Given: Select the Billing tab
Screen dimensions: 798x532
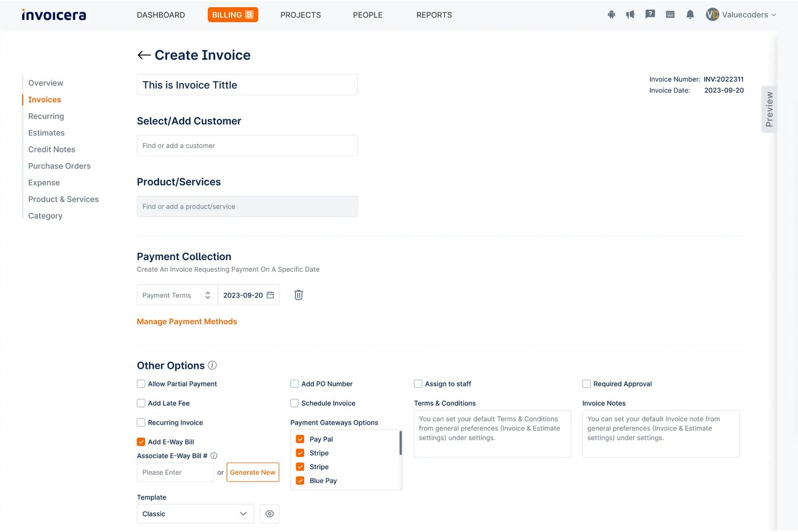Looking at the screenshot, I should point(233,15).
